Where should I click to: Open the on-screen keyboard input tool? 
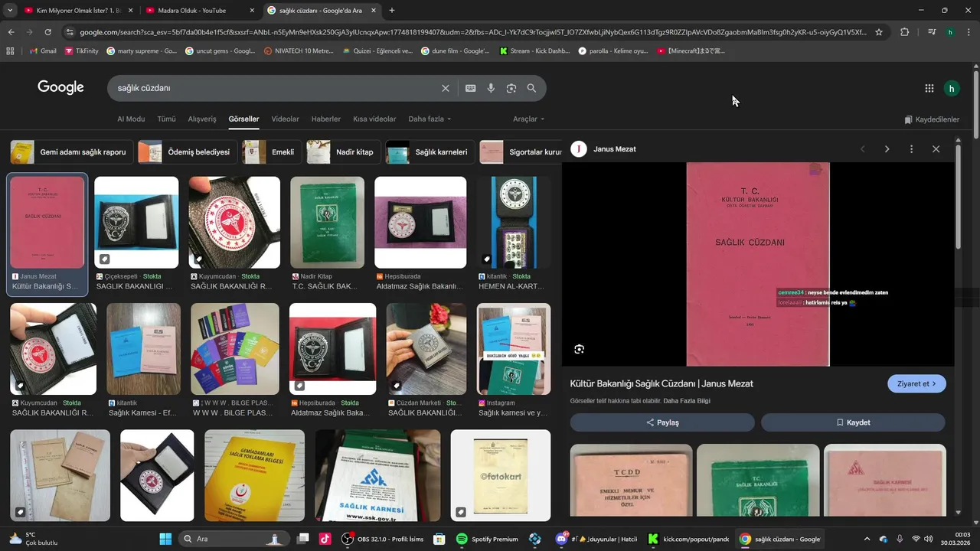click(x=471, y=88)
